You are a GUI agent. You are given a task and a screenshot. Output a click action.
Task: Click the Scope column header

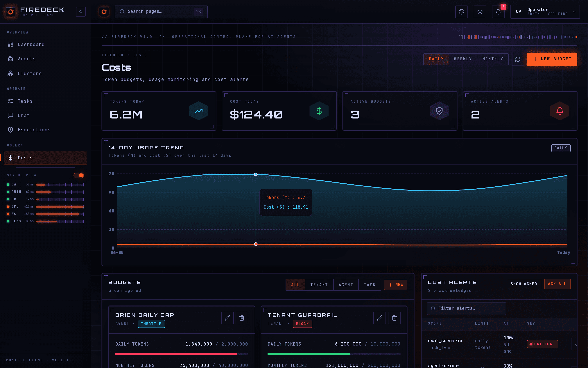pyautogui.click(x=435, y=323)
